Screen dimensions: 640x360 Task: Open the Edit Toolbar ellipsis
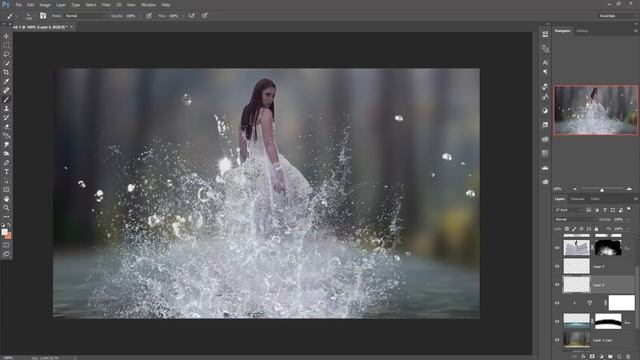(6, 217)
